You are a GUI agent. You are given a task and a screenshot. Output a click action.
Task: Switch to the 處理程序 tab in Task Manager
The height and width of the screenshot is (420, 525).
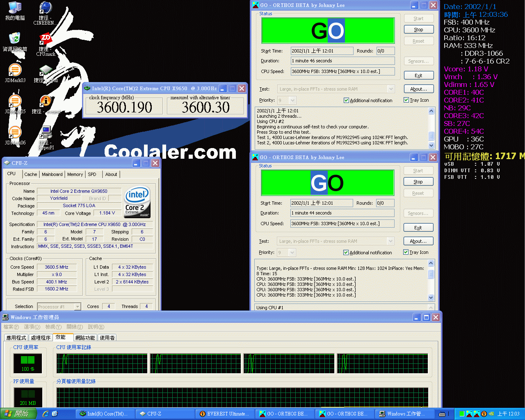point(41,338)
